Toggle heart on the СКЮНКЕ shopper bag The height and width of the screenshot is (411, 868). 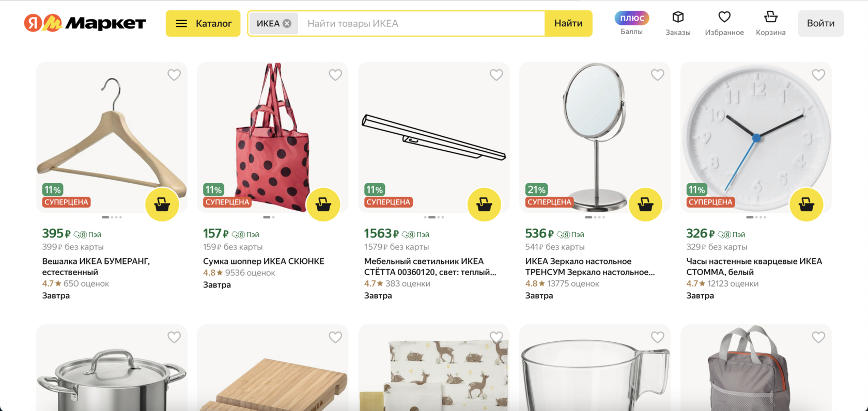coord(335,75)
